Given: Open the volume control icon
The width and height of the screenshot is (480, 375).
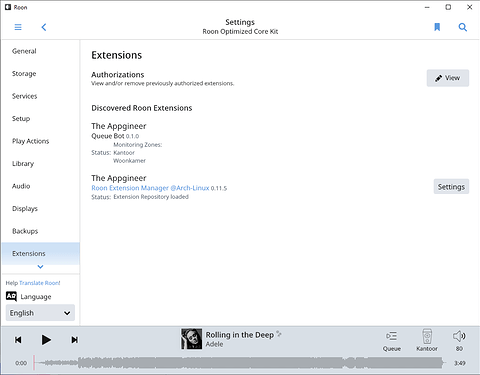Looking at the screenshot, I should 459,336.
